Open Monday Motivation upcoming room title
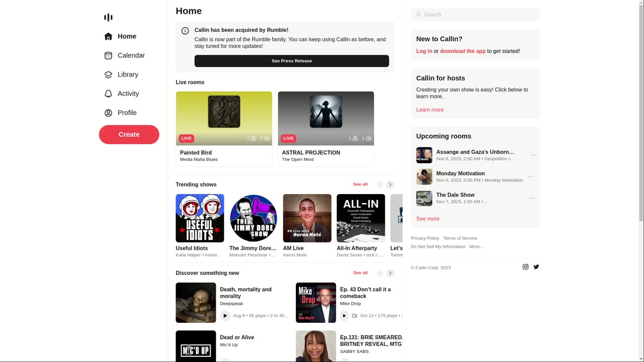The height and width of the screenshot is (362, 644). pyautogui.click(x=460, y=173)
